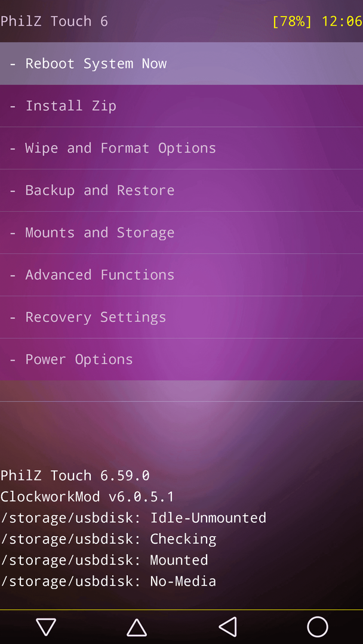Tap the usbdisk No-Media log line
The image size is (363, 644).
(x=108, y=581)
